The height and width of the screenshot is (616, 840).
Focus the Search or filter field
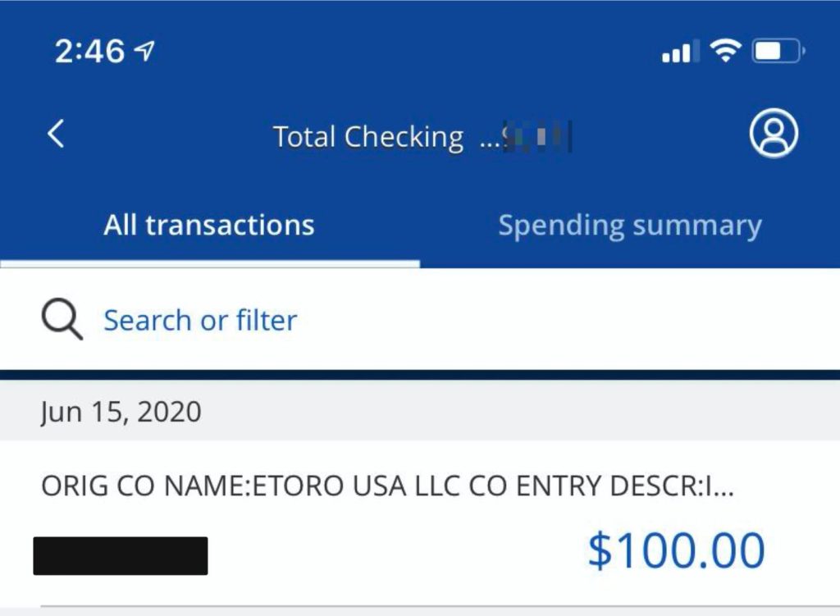[200, 320]
